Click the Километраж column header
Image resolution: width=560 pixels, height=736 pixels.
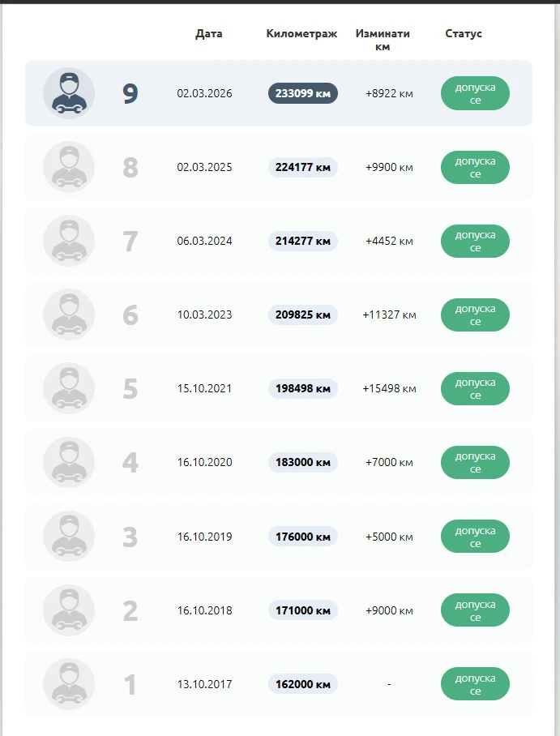(301, 34)
